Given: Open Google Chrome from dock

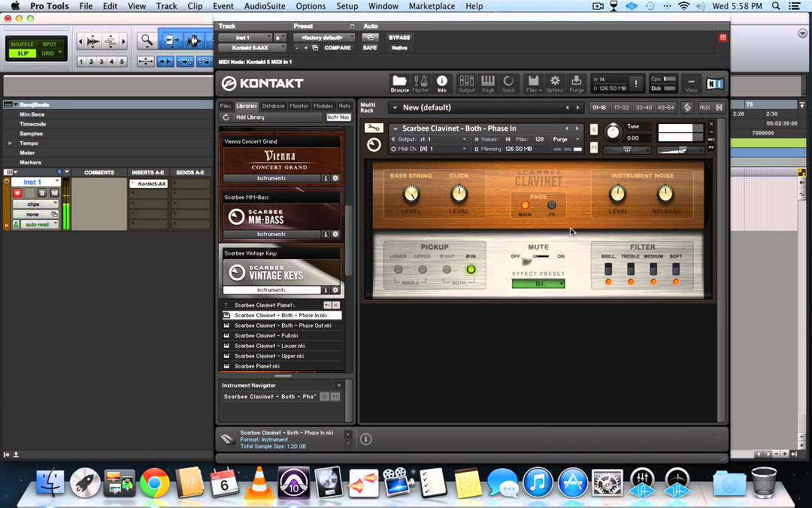Looking at the screenshot, I should (x=154, y=484).
